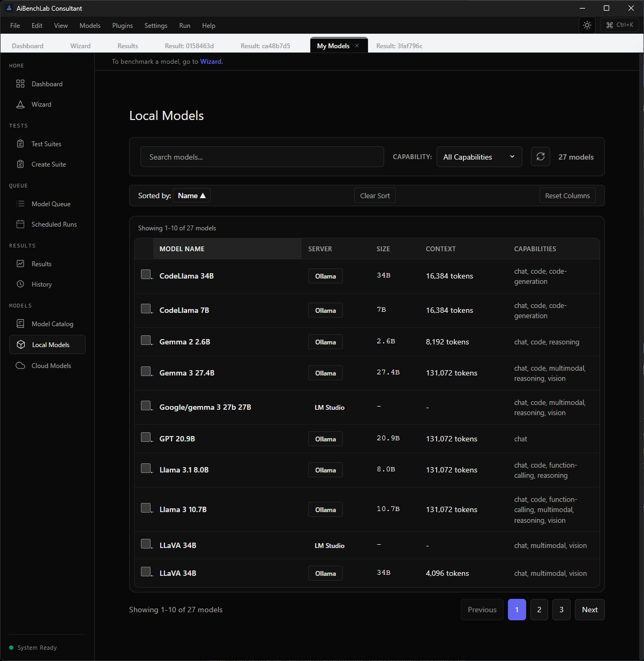Image resolution: width=644 pixels, height=661 pixels.
Task: Go to page 2 of models
Action: (539, 610)
